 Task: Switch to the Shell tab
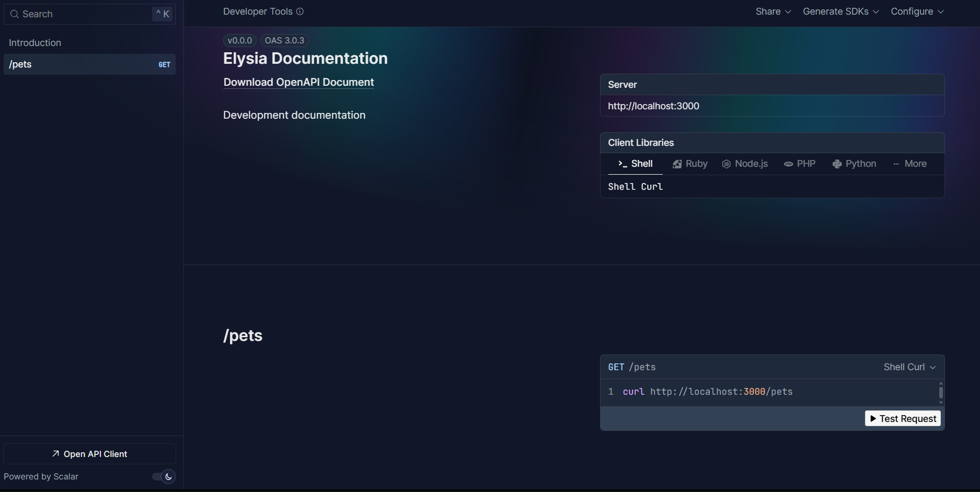click(x=641, y=164)
